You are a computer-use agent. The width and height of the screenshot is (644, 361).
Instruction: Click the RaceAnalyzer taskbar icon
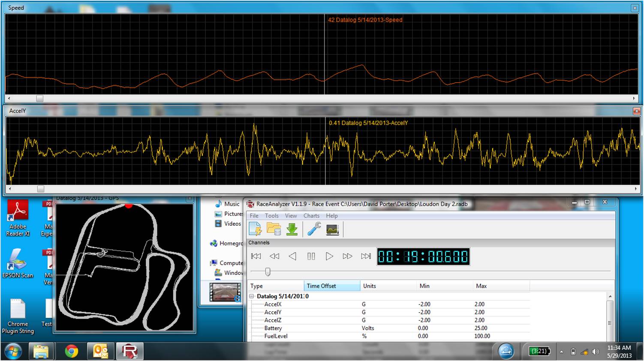tap(129, 352)
